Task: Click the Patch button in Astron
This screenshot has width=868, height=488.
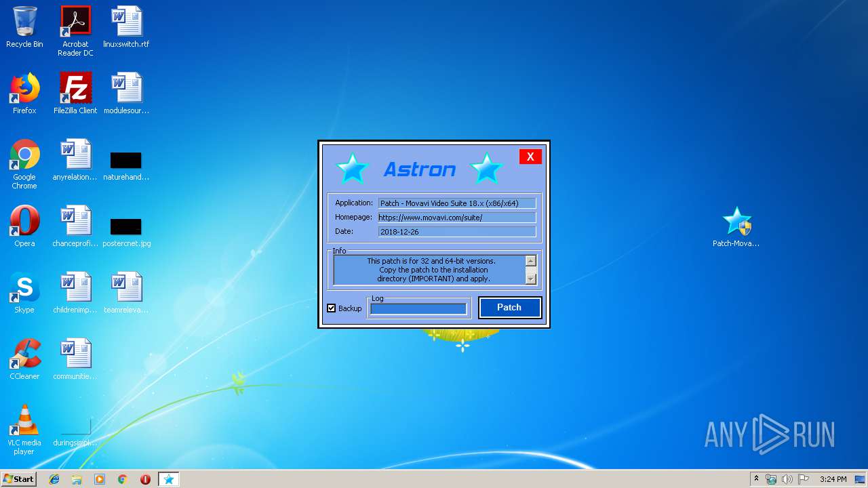Action: (509, 307)
